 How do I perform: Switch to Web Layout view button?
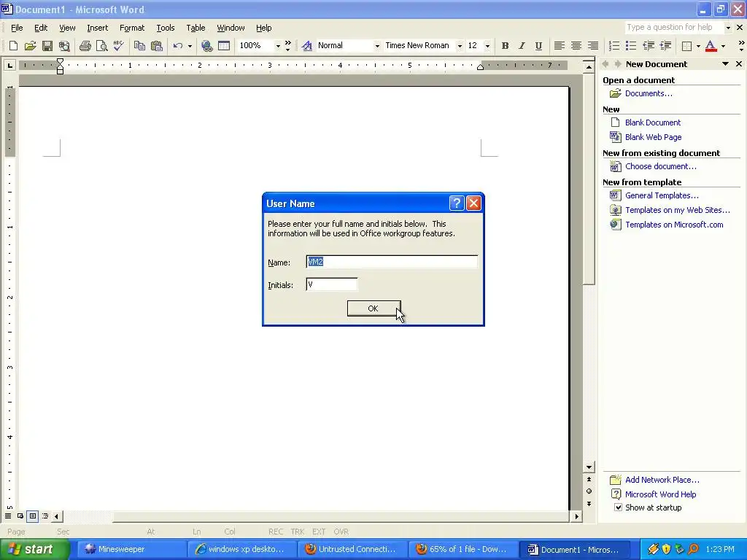pyautogui.click(x=20, y=516)
